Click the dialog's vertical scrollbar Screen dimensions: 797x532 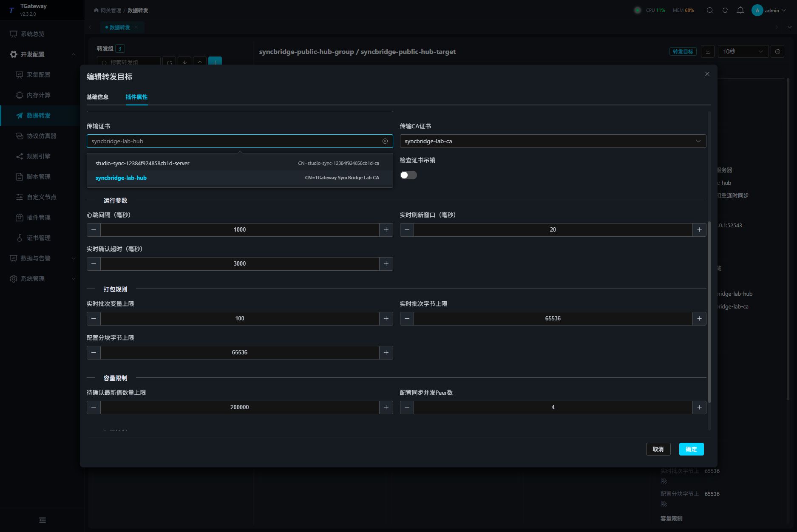tap(709, 312)
